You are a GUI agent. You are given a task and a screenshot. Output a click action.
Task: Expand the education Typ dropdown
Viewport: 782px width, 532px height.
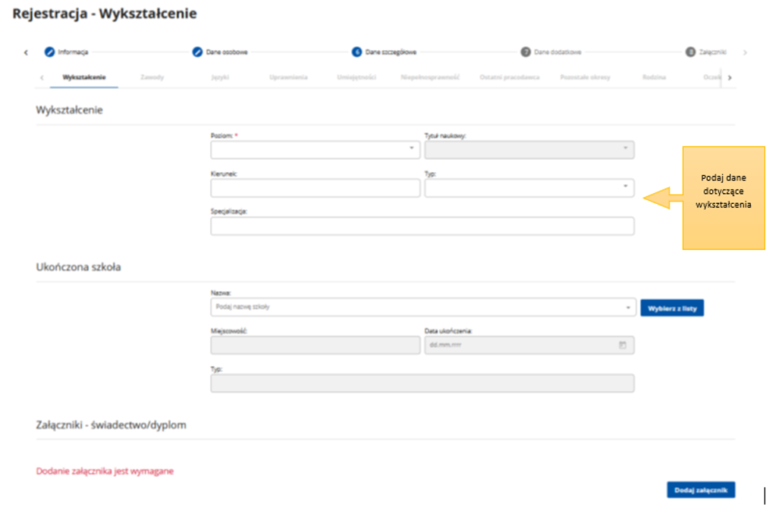tap(625, 187)
